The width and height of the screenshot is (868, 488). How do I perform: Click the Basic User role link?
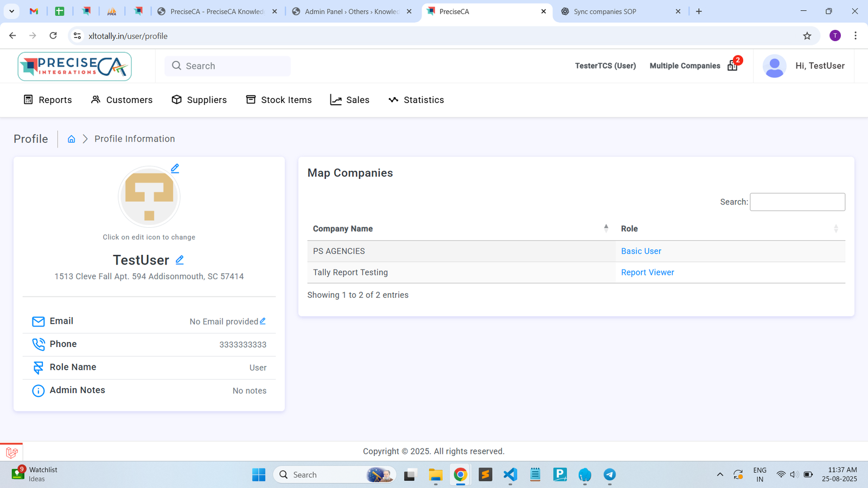click(641, 251)
